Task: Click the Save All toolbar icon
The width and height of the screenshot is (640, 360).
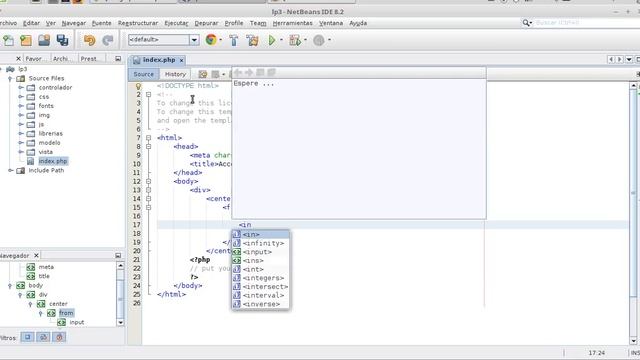Action: click(62, 40)
